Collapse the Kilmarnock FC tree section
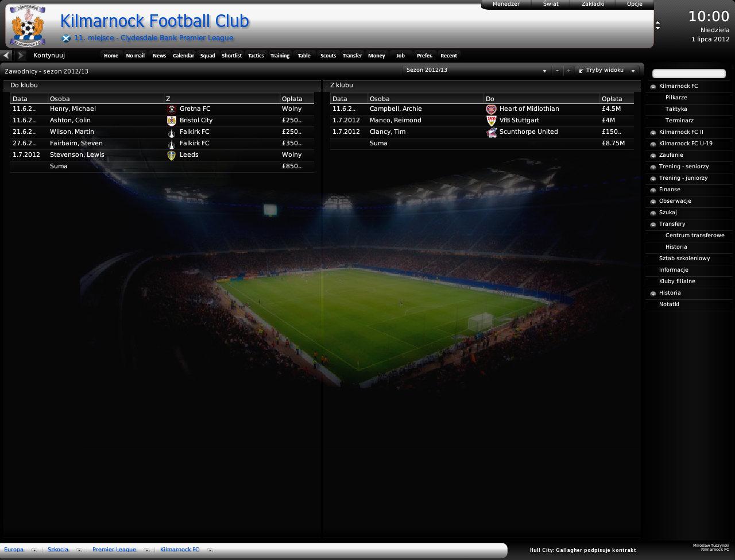The width and height of the screenshot is (735, 560). tap(653, 87)
